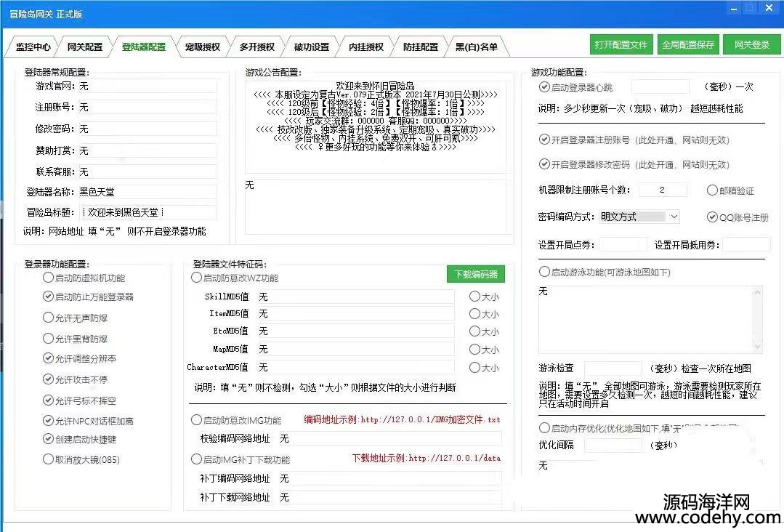Toggle the QQ账号注册 option

[712, 217]
